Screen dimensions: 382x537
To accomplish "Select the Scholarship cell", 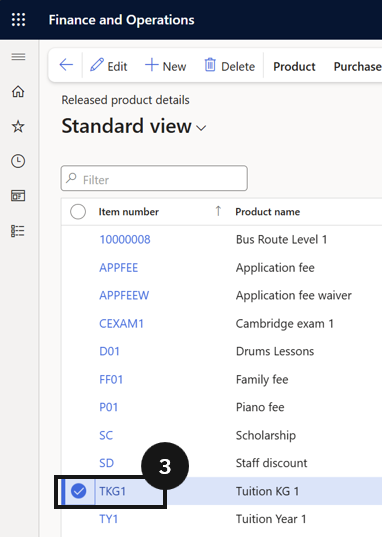I will click(x=266, y=435).
